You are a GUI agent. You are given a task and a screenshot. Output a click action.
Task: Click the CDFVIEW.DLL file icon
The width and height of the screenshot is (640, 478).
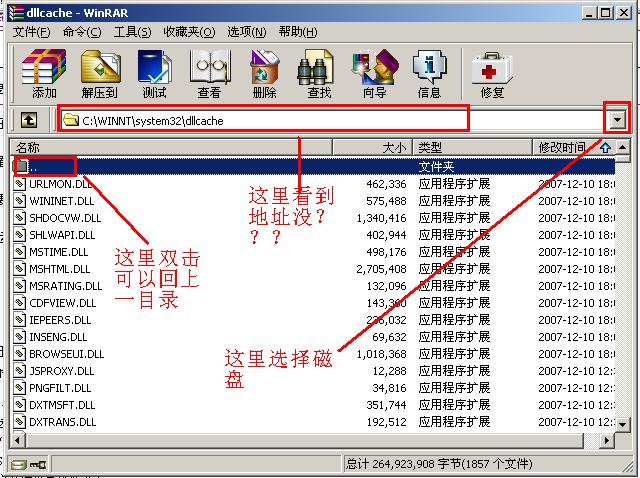pyautogui.click(x=19, y=303)
